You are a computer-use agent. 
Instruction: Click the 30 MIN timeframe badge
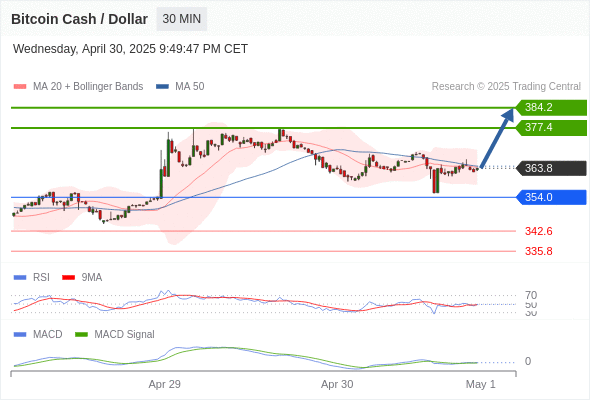click(182, 19)
